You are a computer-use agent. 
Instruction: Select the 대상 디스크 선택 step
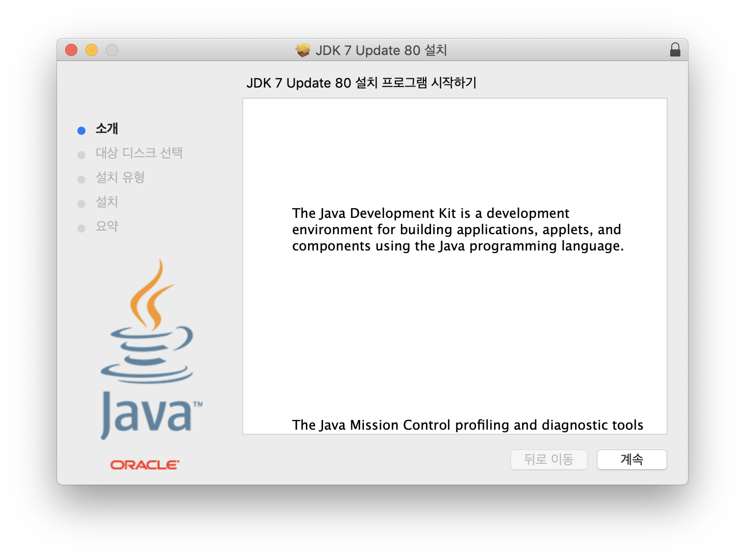click(x=139, y=153)
